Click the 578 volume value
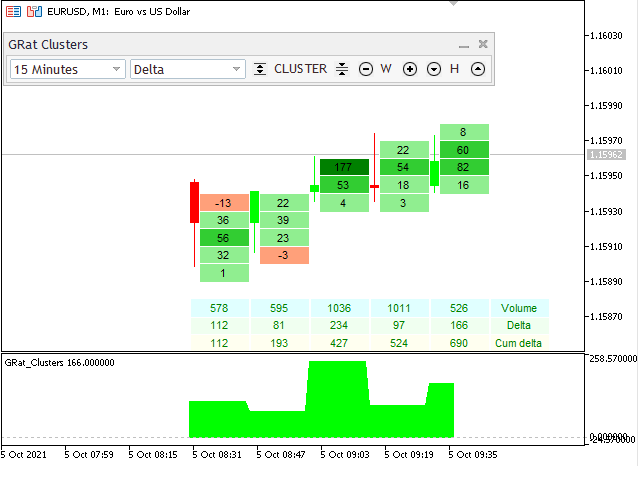 click(220, 308)
